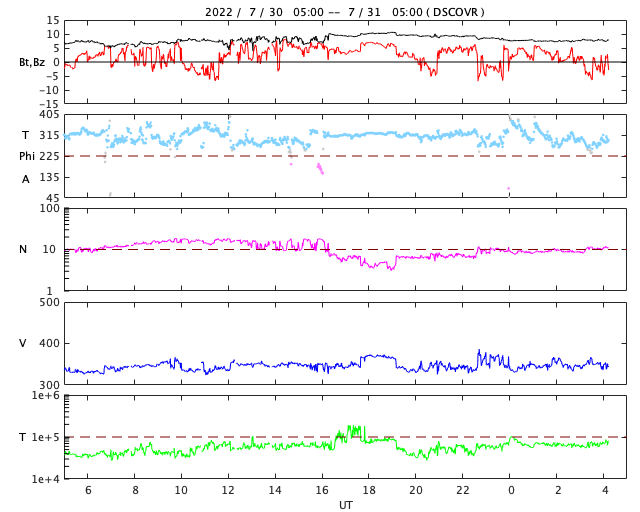Click the '-15' tick on Bt,Bz panel
Screen dimensions: 640x512
pos(49,104)
